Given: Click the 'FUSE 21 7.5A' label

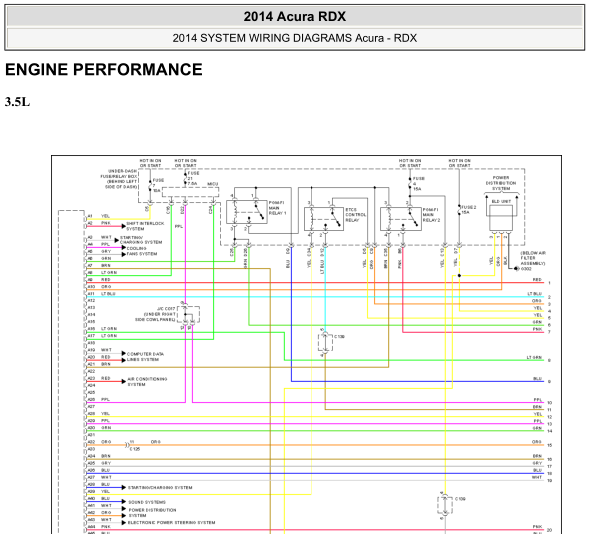Looking at the screenshot, I should tap(193, 178).
